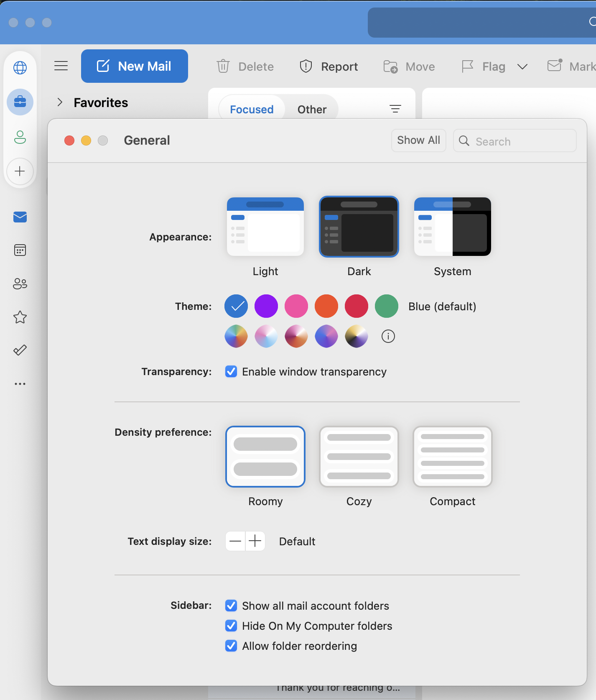Choose the blue default theme swatch
Image resolution: width=596 pixels, height=700 pixels.
[236, 306]
